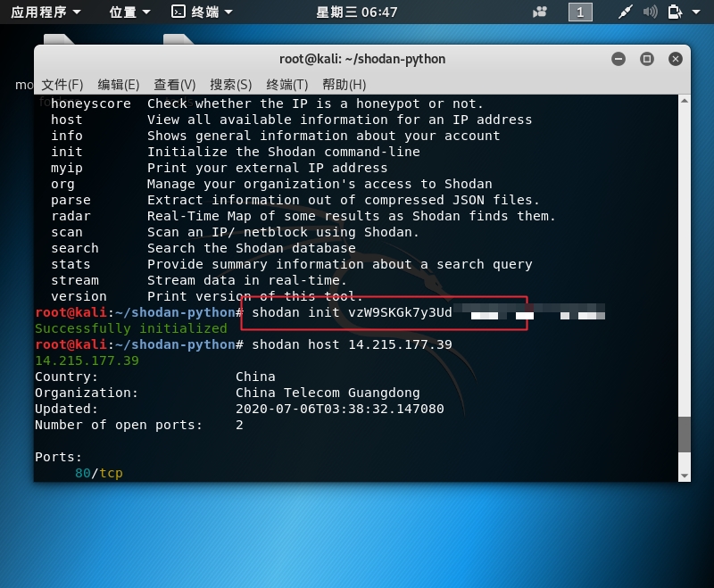Click the 'shodan init' command text
714x588 pixels.
(295, 312)
